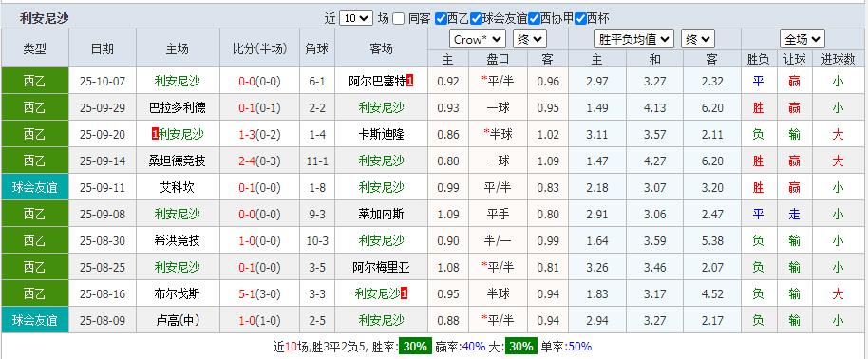Open away team 卡斯迪隆
Screen dimensions: 868x359
point(381,135)
